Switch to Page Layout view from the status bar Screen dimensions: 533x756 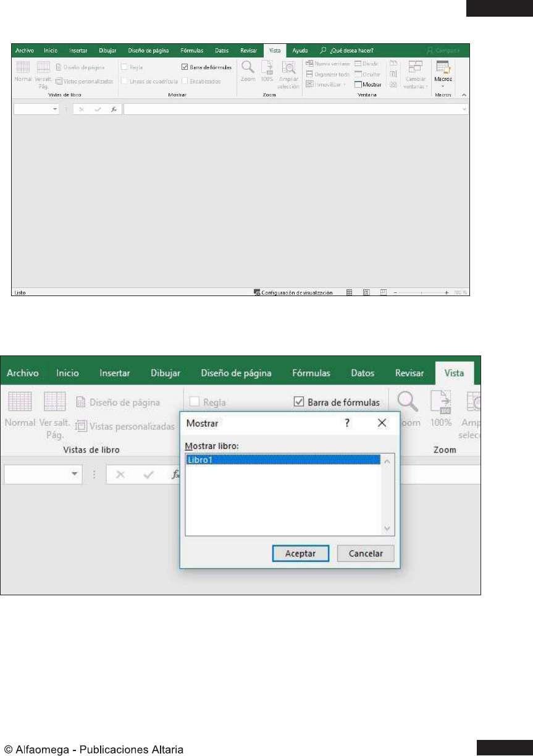coord(366,292)
